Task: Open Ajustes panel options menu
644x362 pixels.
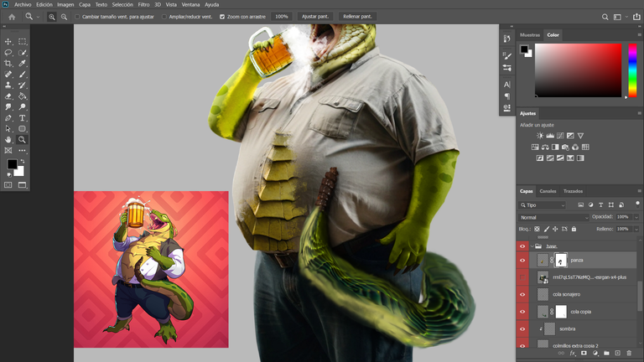Action: (x=639, y=113)
